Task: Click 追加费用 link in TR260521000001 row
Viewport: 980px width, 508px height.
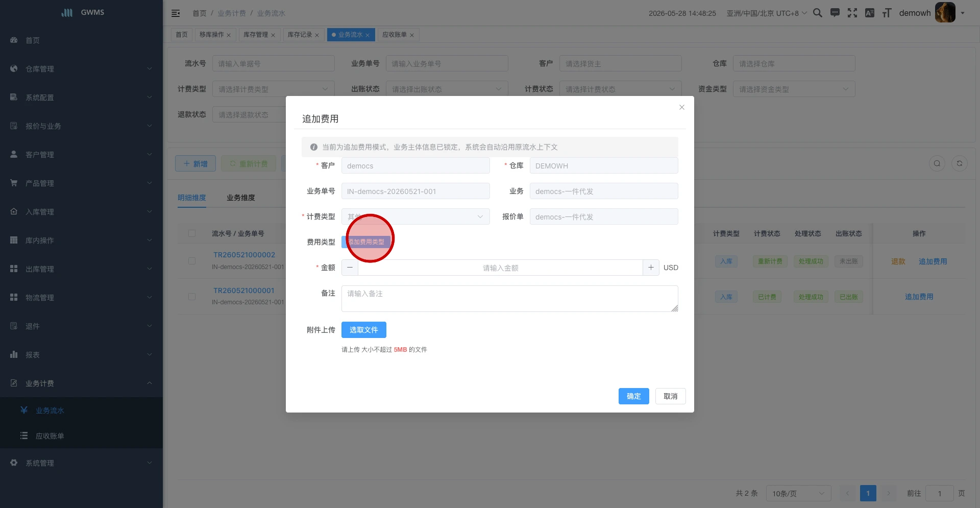Action: 919,297
